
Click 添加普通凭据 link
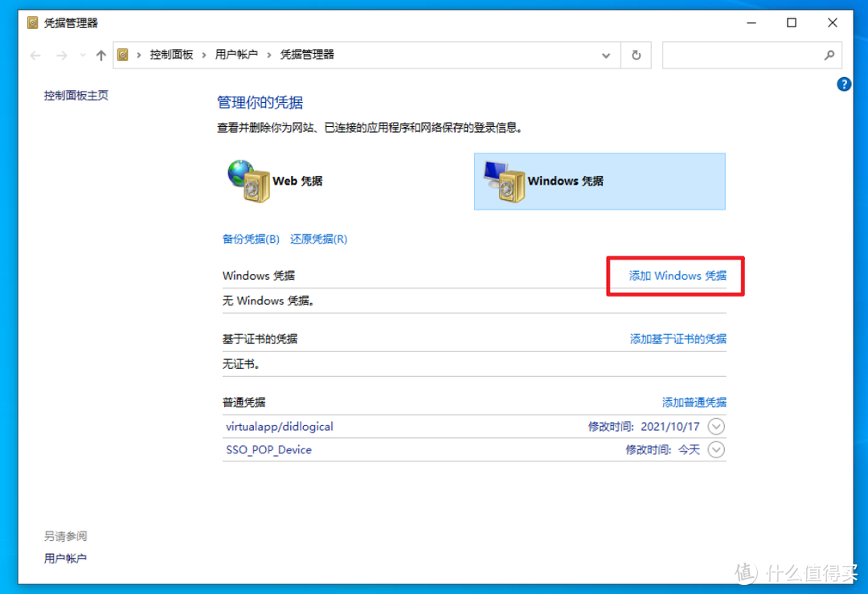pyautogui.click(x=694, y=403)
